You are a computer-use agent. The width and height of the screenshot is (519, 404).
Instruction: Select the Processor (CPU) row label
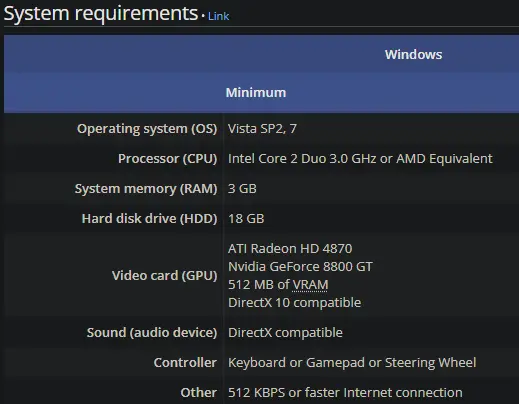point(168,159)
